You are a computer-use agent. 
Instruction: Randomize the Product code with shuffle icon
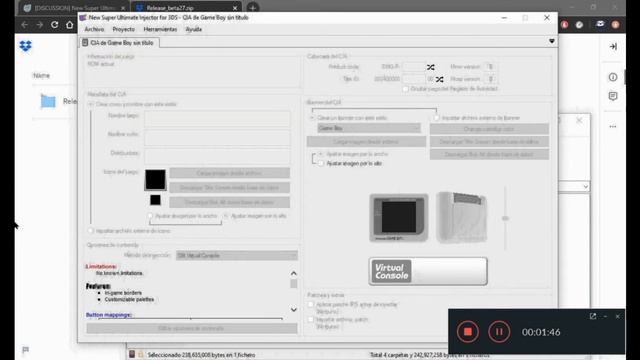431,67
